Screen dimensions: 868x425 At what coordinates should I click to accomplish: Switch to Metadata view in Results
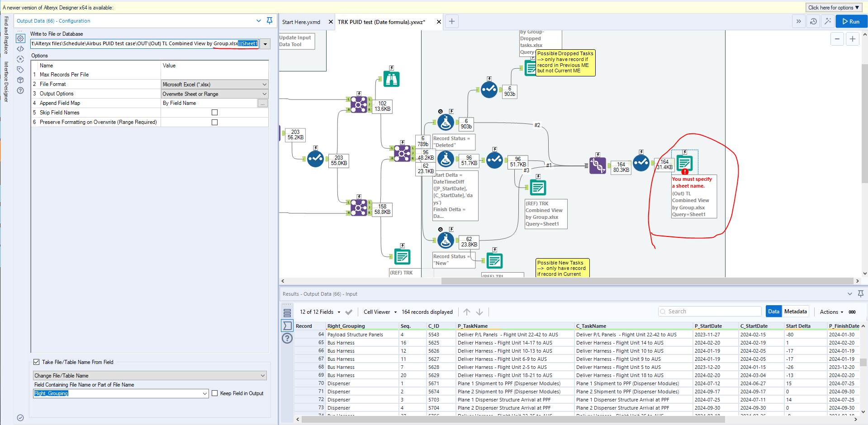(795, 312)
